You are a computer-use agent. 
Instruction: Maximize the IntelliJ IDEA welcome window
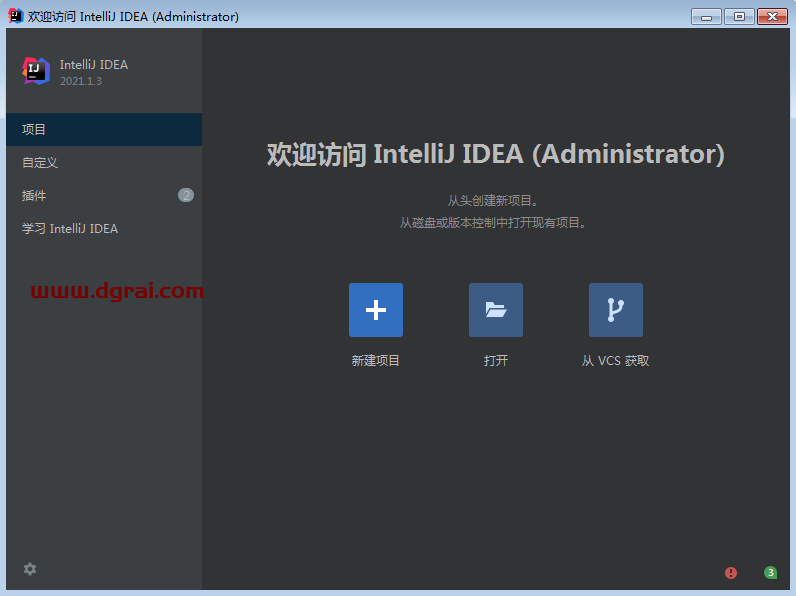click(x=739, y=16)
